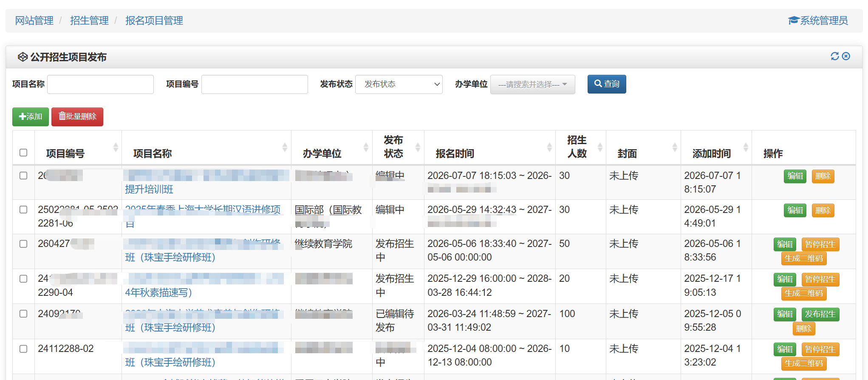Click 删除 in the 已编辑待发布 row
The image size is (868, 380).
[803, 329]
